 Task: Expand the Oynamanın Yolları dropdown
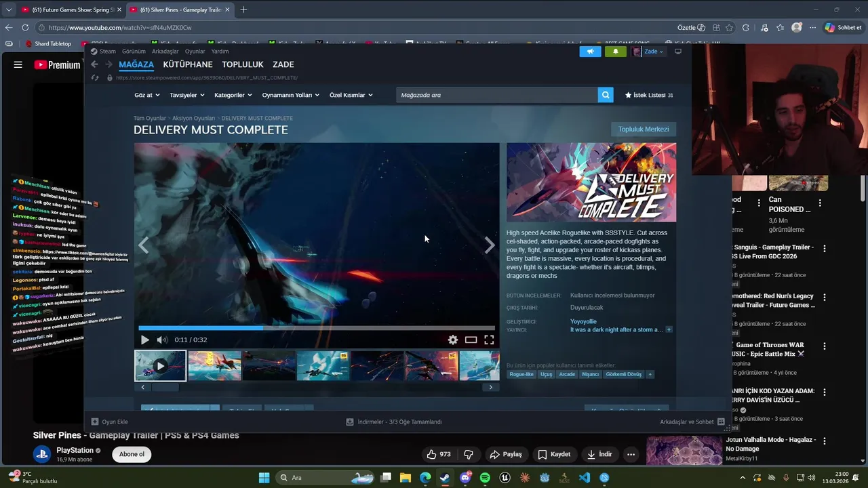click(x=291, y=95)
